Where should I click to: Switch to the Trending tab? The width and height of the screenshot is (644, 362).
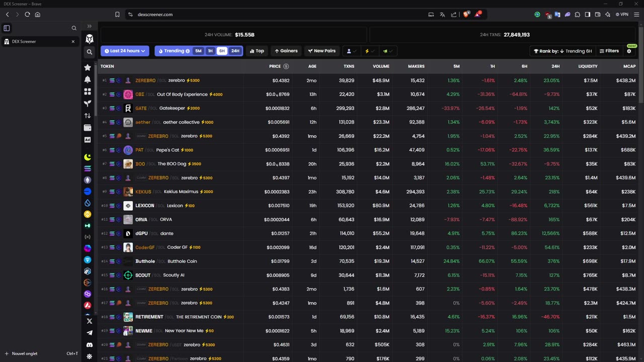coord(174,51)
